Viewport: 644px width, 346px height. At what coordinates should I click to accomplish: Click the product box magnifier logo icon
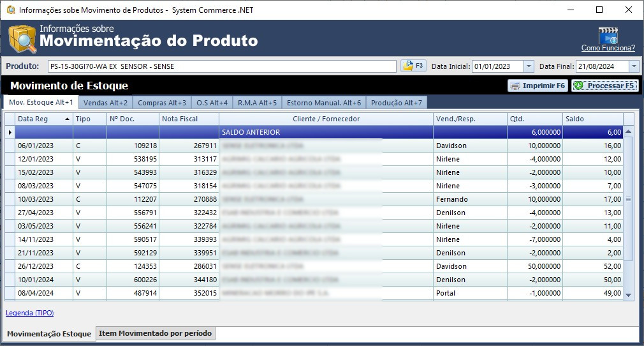22,40
